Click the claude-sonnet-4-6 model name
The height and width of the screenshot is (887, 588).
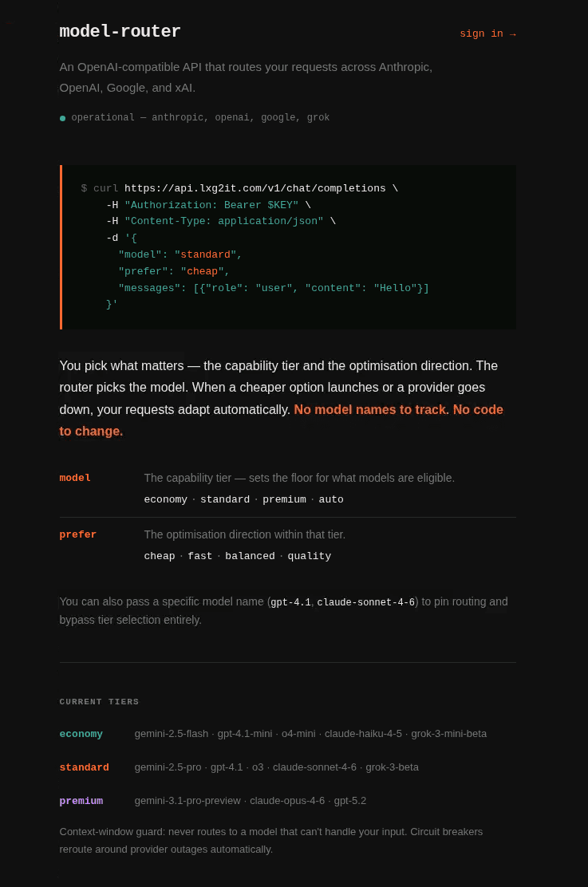(365, 602)
